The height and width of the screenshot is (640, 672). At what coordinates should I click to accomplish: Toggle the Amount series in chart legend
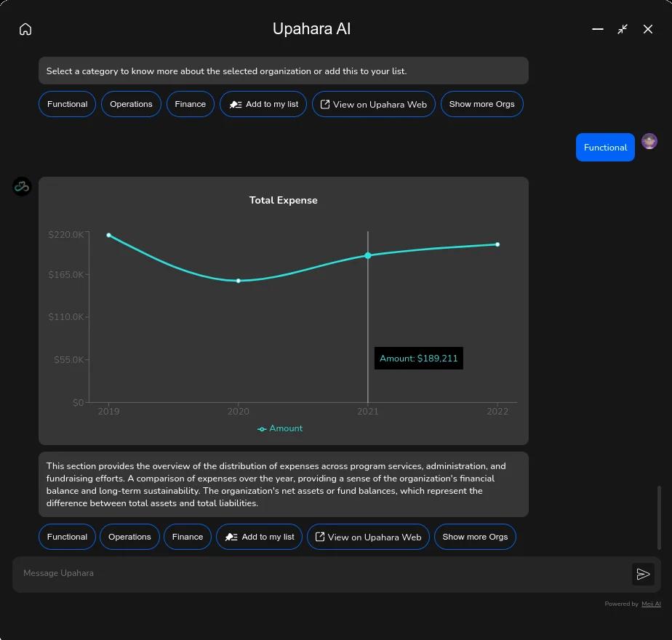[x=280, y=428]
